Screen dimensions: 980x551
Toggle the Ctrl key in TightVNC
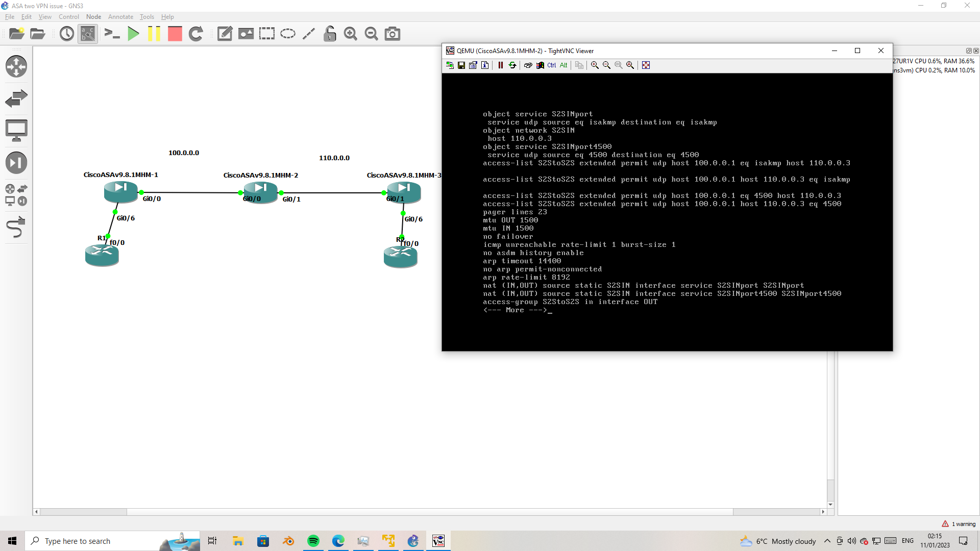[x=551, y=65]
